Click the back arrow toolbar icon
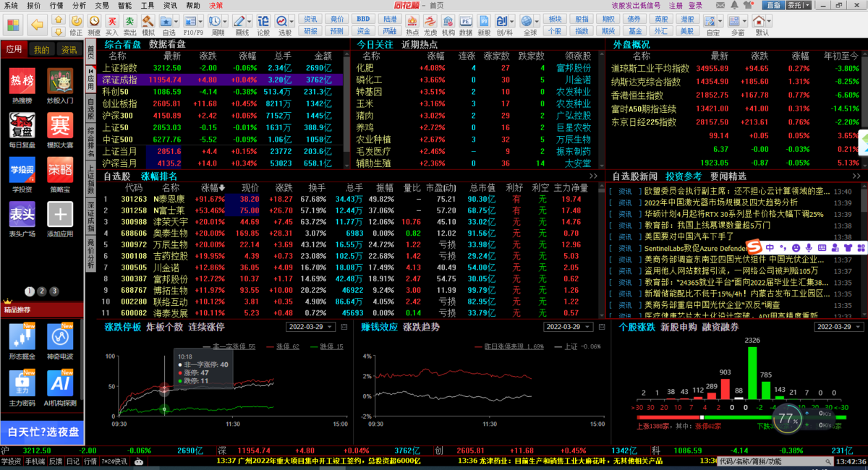Screen dimensions: 868x470 [x=37, y=25]
